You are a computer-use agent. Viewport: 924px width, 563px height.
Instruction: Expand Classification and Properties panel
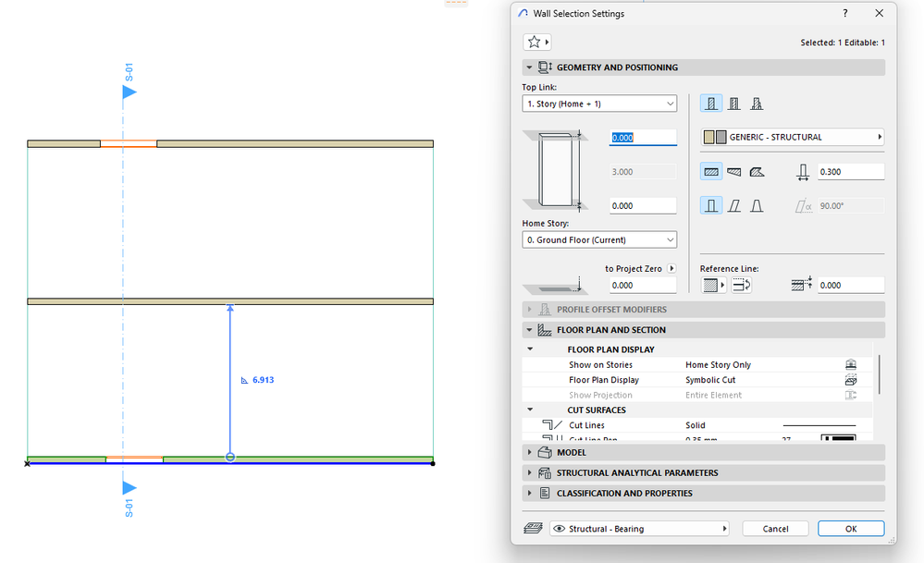(529, 493)
